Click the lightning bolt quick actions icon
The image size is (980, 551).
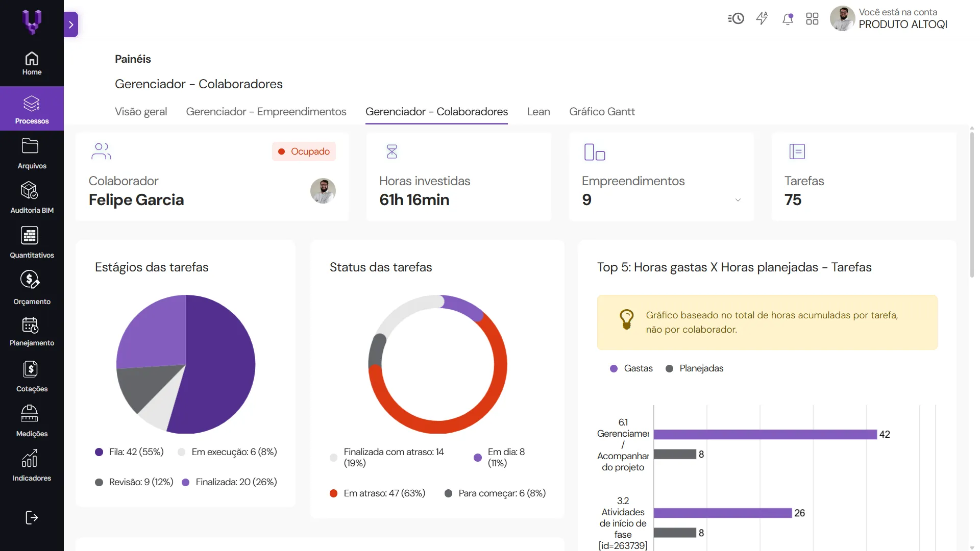[762, 19]
